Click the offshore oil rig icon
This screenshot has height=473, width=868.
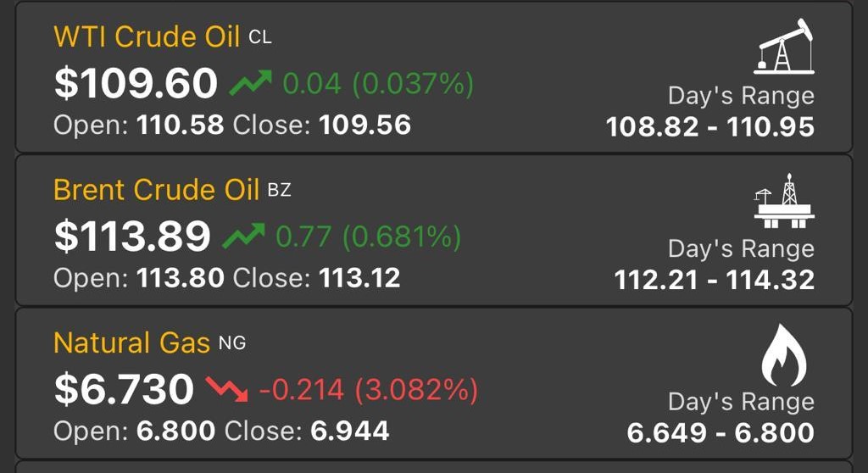(x=784, y=201)
